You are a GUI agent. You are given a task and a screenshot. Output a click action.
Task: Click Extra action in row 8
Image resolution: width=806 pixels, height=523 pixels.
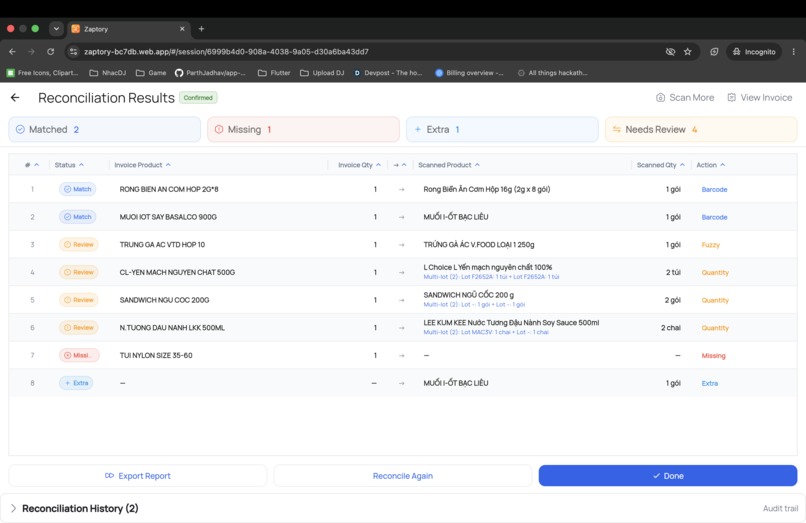coord(710,384)
